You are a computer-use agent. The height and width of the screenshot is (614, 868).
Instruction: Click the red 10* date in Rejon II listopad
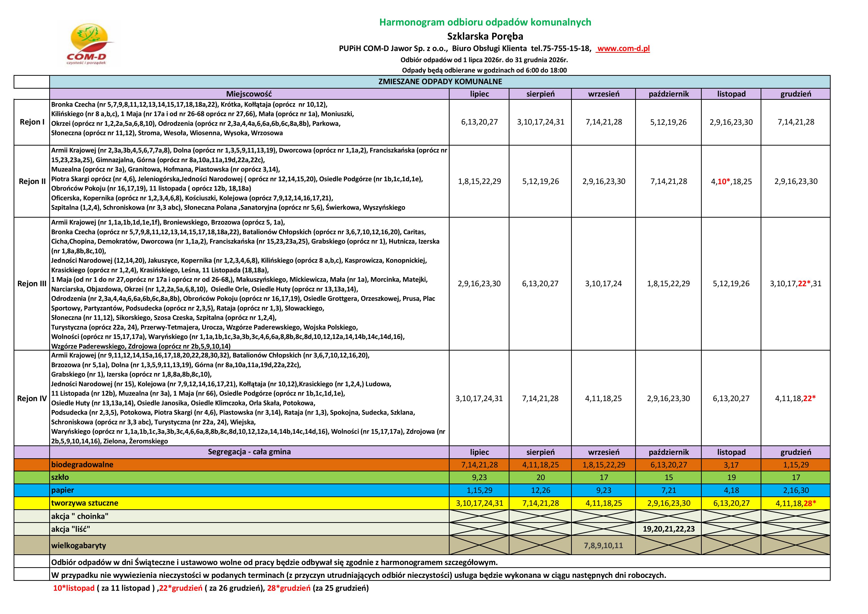(x=723, y=181)
